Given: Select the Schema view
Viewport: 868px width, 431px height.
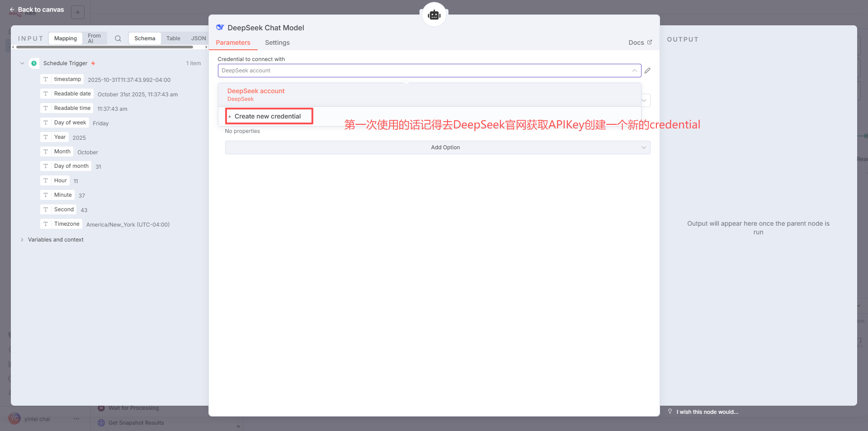Looking at the screenshot, I should click(145, 38).
